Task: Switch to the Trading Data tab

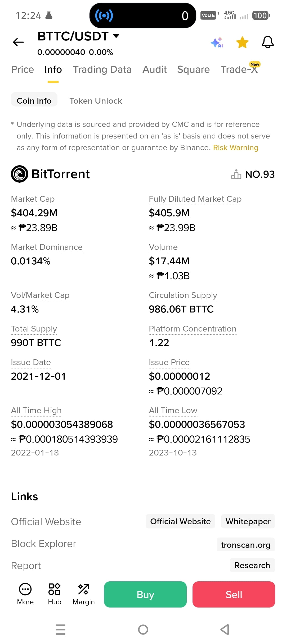Action: click(102, 70)
